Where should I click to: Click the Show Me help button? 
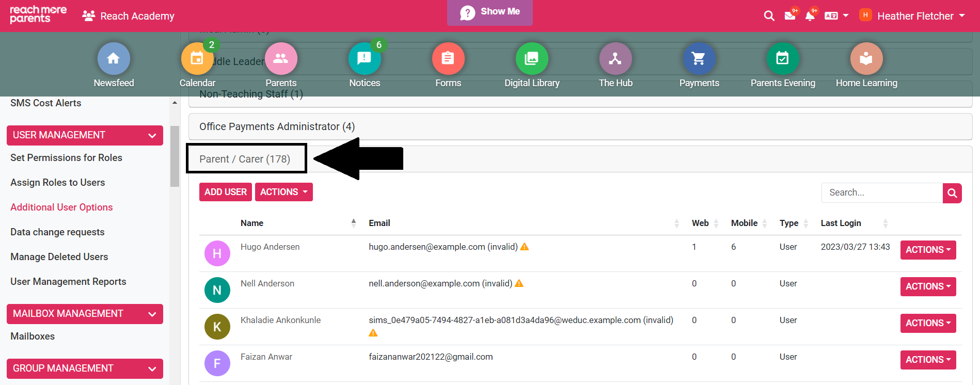coord(489,12)
